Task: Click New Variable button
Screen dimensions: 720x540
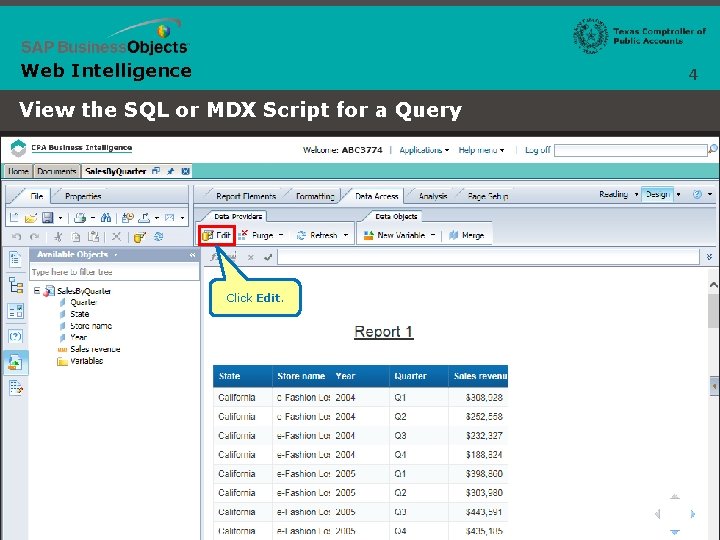Action: click(x=394, y=235)
